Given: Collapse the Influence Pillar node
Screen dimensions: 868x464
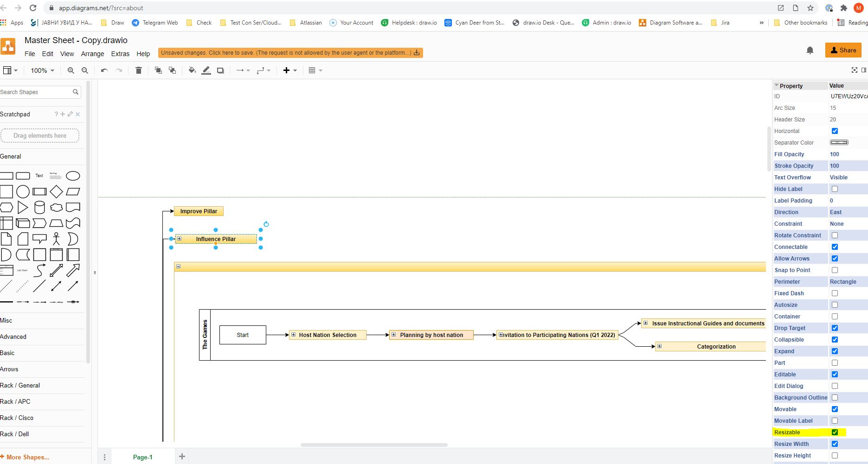Looking at the screenshot, I should click(x=179, y=238).
